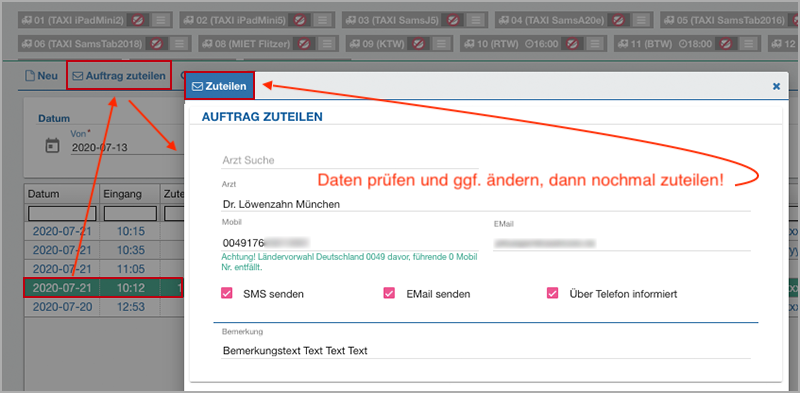Open hamburger menu of vehicle 08 MIET Flitzer
The image size is (800, 393).
tap(327, 44)
